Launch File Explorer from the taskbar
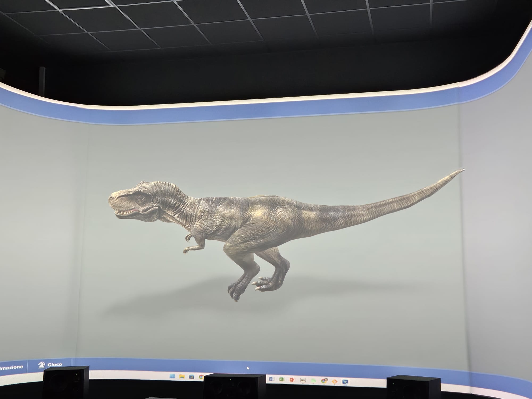The width and height of the screenshot is (532, 399). pos(182,376)
